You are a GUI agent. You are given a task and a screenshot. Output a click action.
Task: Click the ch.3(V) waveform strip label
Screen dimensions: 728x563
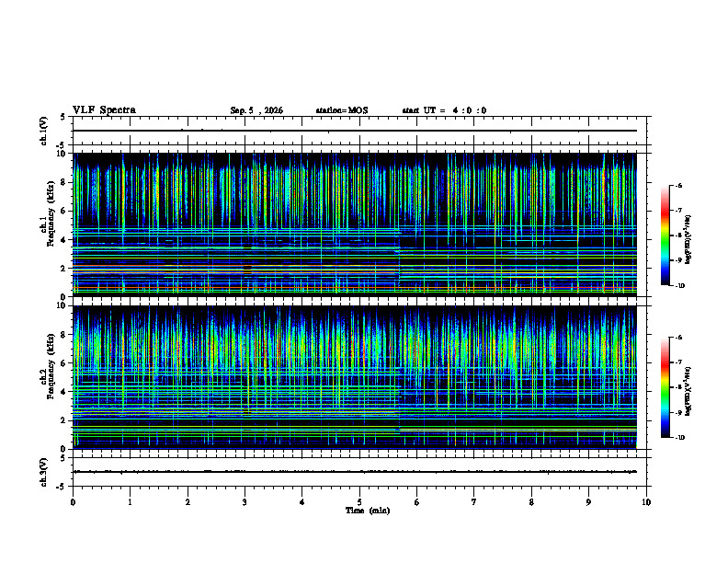click(x=43, y=473)
